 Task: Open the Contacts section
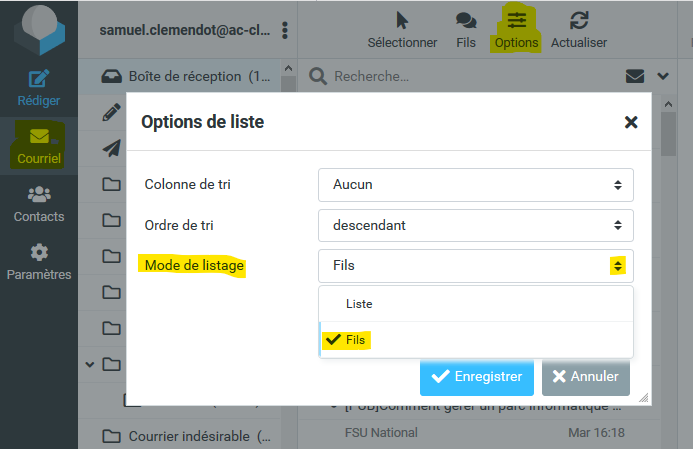pos(39,196)
